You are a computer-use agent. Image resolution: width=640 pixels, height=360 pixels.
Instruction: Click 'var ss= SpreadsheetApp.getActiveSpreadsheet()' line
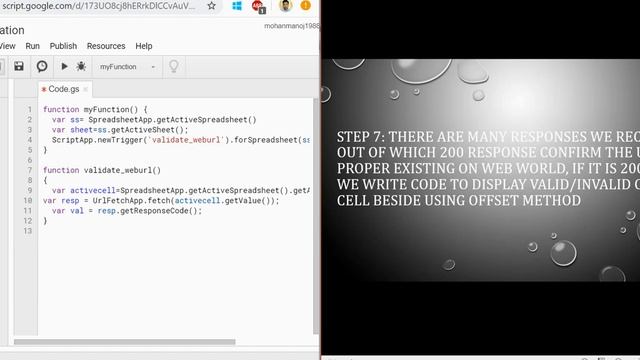point(154,120)
